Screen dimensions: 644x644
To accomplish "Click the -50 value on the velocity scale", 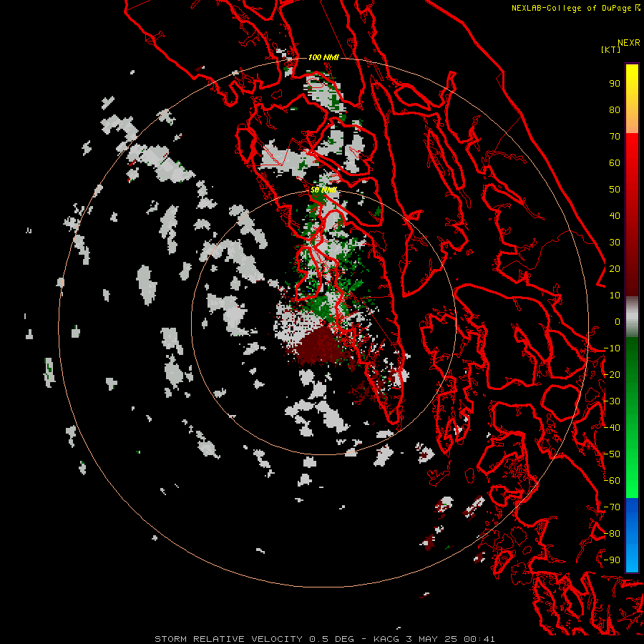I will tap(612, 454).
